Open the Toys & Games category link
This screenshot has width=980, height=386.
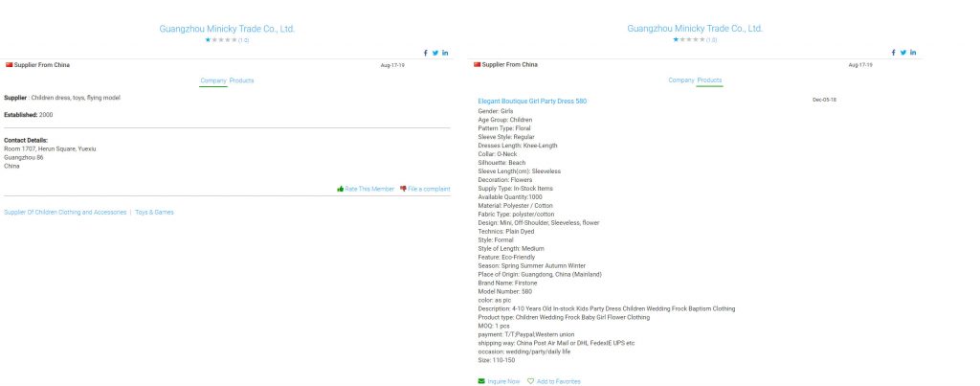pos(154,212)
